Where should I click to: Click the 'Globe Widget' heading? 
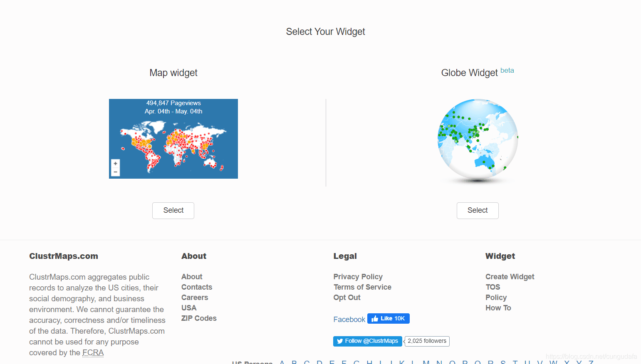[469, 73]
